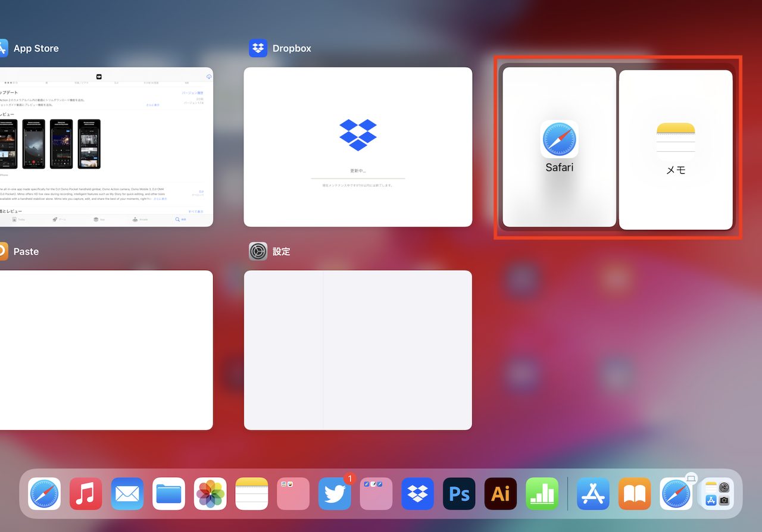Open the Numbers app in the dock

tap(542, 493)
